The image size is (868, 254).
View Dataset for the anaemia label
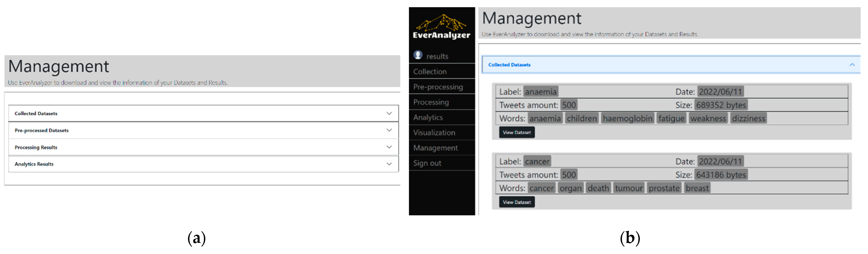[517, 132]
